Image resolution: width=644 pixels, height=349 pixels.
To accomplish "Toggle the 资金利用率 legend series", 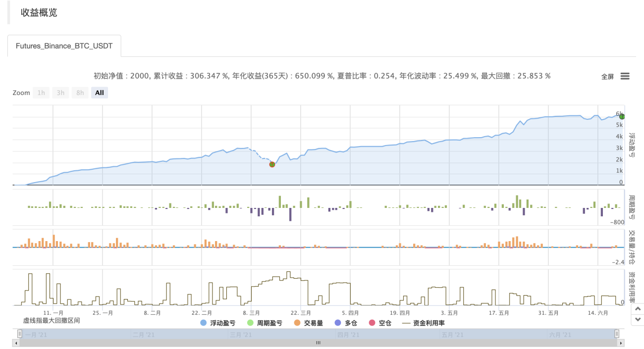I will point(423,323).
